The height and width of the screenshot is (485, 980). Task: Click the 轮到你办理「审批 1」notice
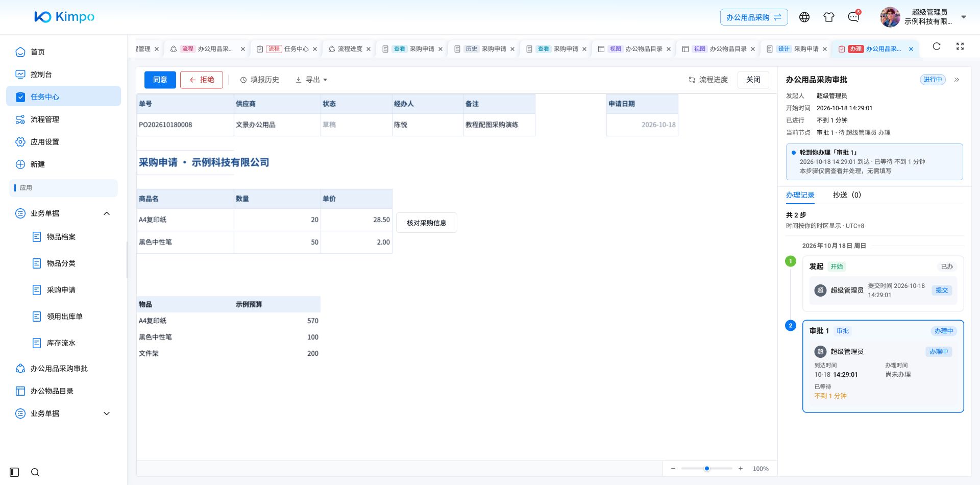[x=874, y=162]
